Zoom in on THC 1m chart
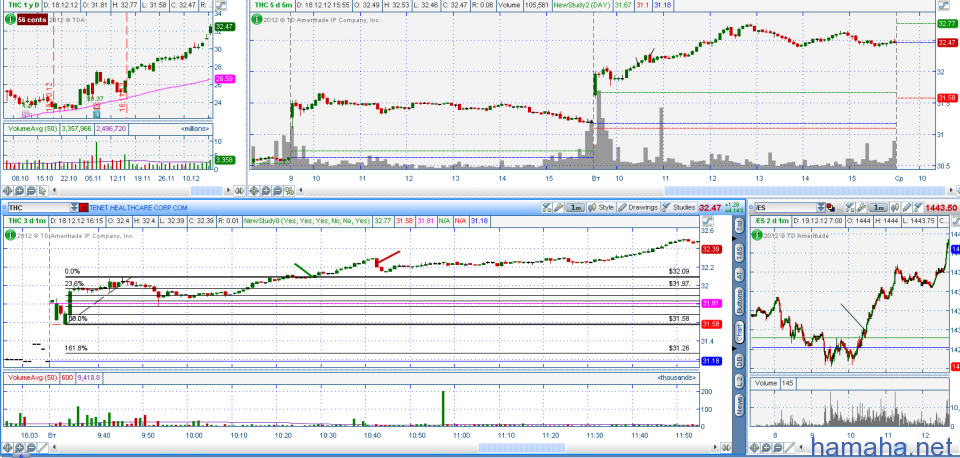 (x=19, y=448)
